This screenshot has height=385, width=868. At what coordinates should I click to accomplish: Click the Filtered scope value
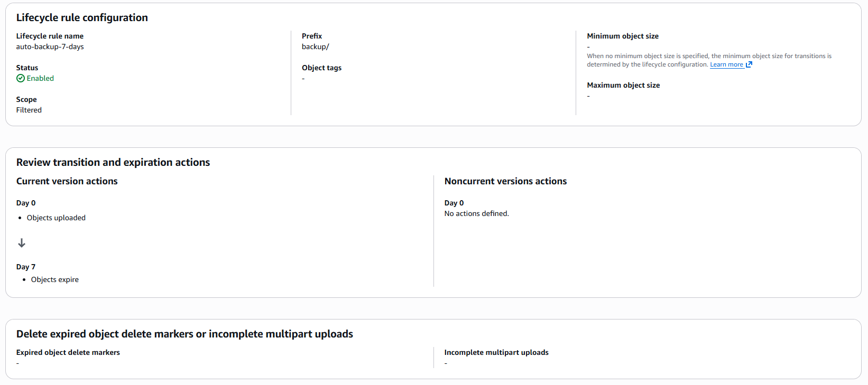coord(29,110)
